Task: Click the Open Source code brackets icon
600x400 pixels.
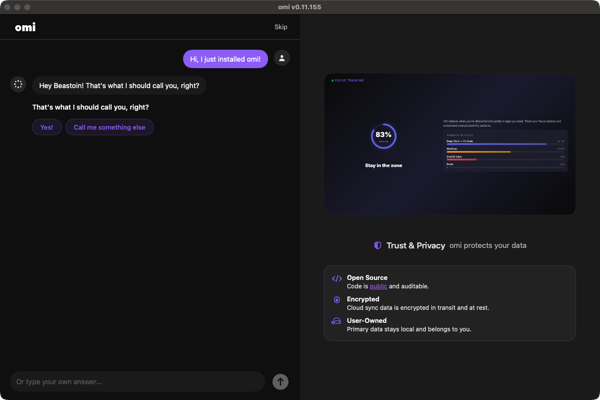Action: click(x=337, y=278)
